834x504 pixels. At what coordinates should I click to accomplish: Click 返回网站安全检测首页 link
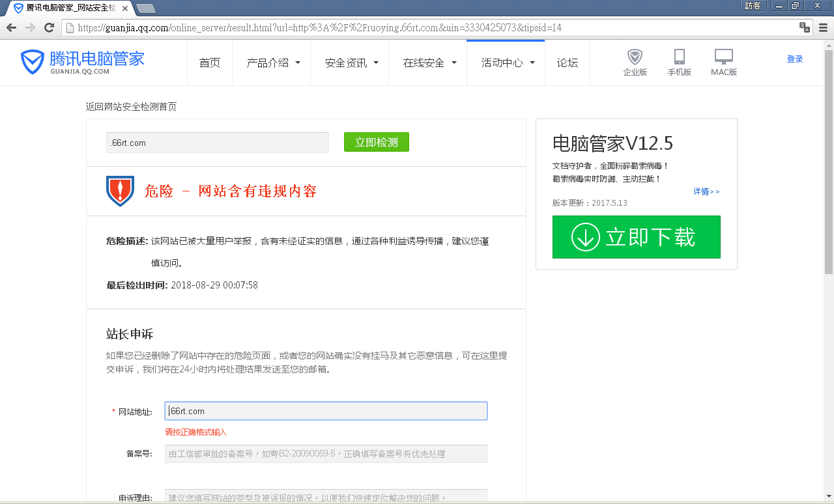(x=131, y=107)
